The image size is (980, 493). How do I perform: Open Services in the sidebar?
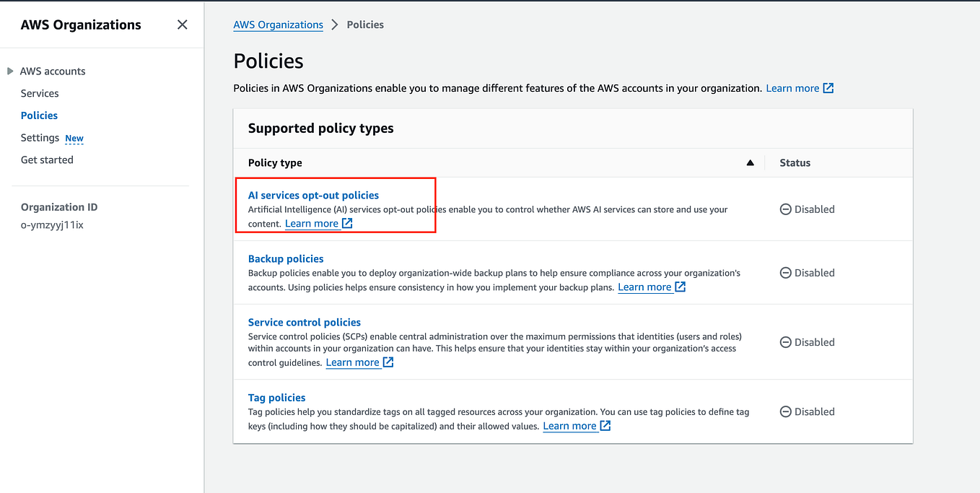40,93
